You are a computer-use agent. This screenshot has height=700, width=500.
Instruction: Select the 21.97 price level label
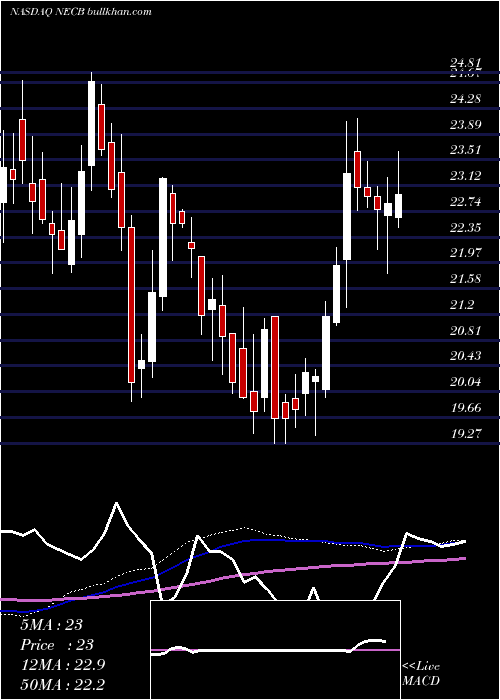466,253
